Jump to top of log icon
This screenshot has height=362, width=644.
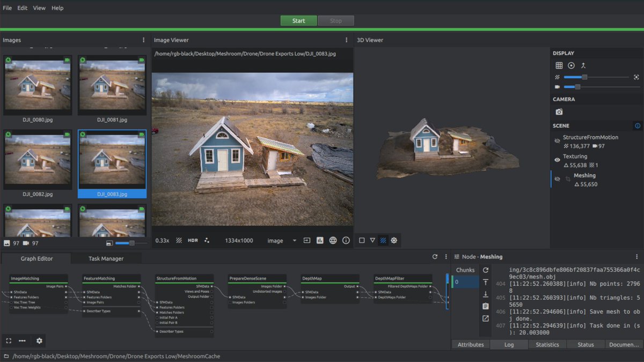pos(486,282)
